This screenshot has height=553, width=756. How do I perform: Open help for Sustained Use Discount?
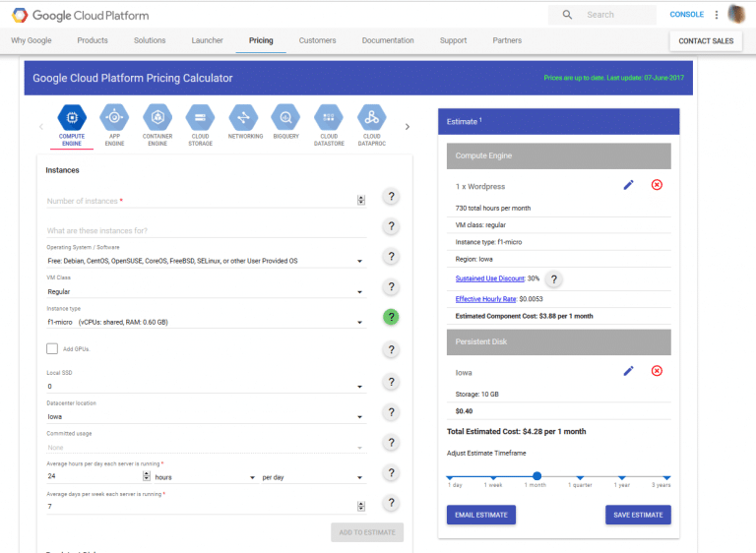tap(554, 279)
